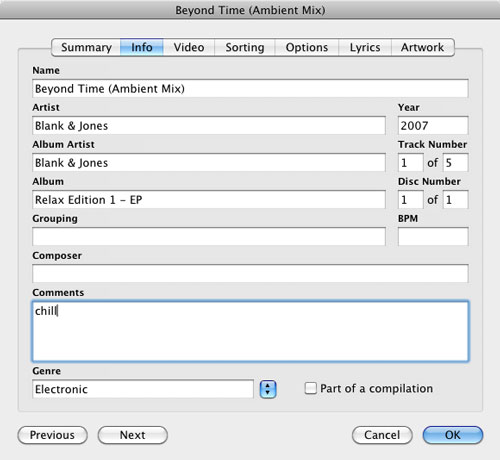Go to the Previous track

(52, 435)
